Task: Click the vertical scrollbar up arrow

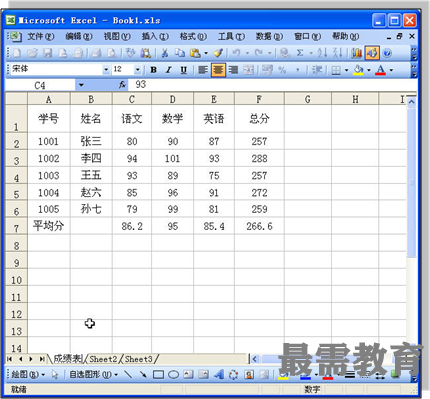Action: pyautogui.click(x=412, y=101)
